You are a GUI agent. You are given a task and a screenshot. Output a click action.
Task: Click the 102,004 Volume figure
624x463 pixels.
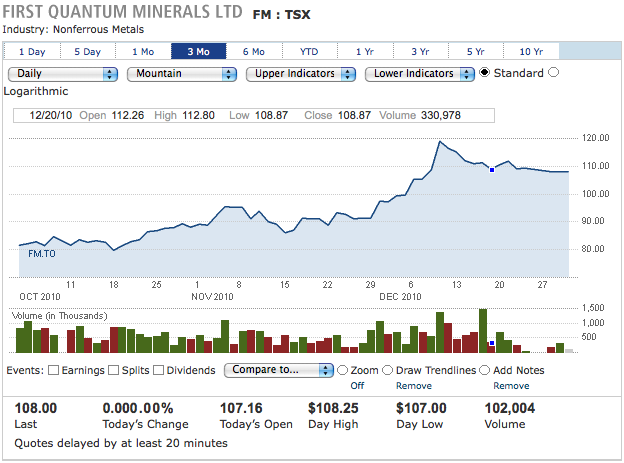coord(510,408)
